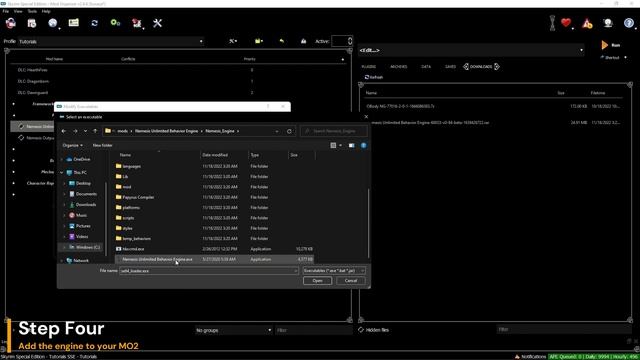This screenshot has width=640, height=360.
Task: Open the File menu
Action: 6,11
